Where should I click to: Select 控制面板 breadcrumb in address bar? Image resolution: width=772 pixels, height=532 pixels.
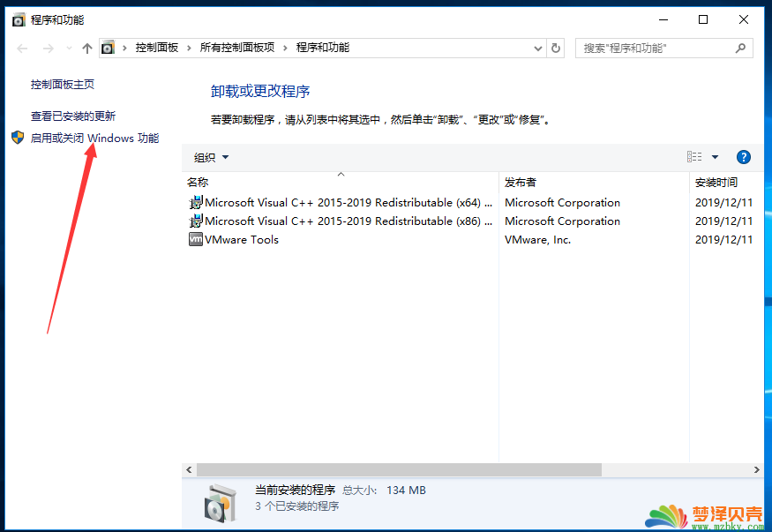click(x=156, y=48)
